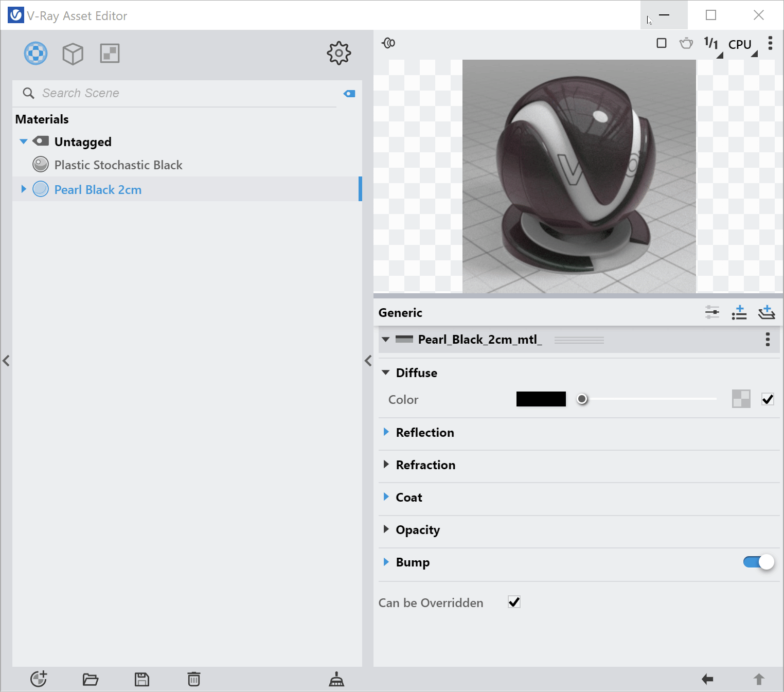This screenshot has width=784, height=692.
Task: Click the square region icon above preview
Action: 662,43
